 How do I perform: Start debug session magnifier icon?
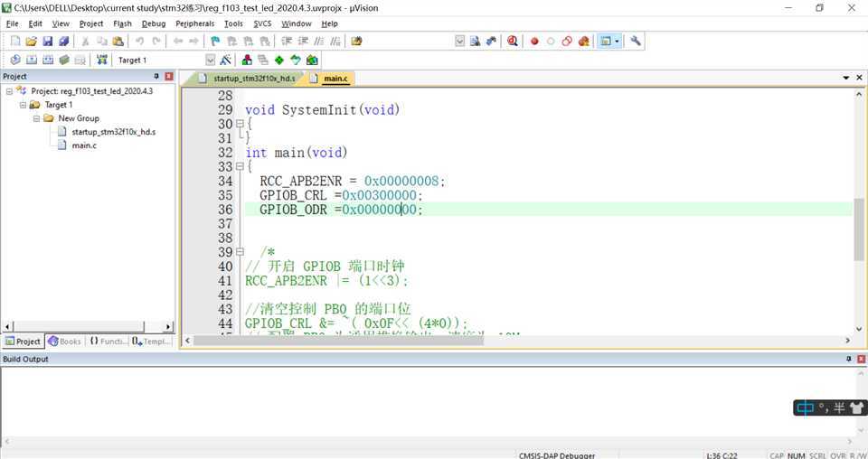(x=513, y=41)
